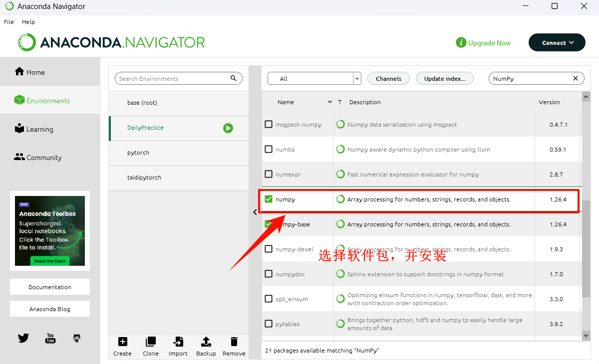Open the All package filter dropdown
This screenshot has height=364, width=599.
tap(314, 78)
